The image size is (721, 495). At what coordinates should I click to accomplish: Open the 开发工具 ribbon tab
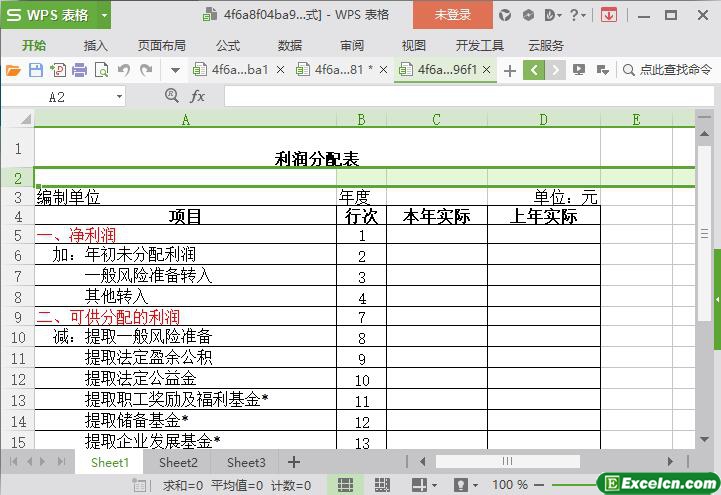(480, 46)
